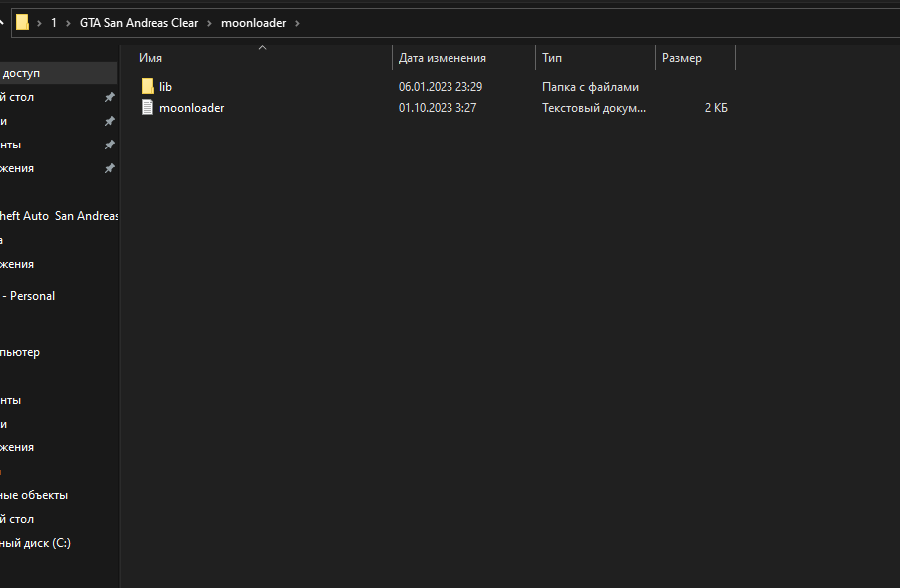Viewport: 900px width, 588px height.
Task: Open Grand Theft Auto San Andreas in the sidebar
Action: pyautogui.click(x=58, y=216)
